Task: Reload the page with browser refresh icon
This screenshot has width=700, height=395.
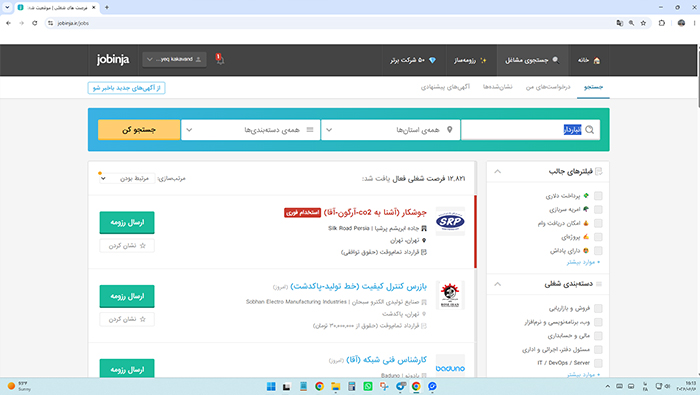Action: tap(34, 23)
